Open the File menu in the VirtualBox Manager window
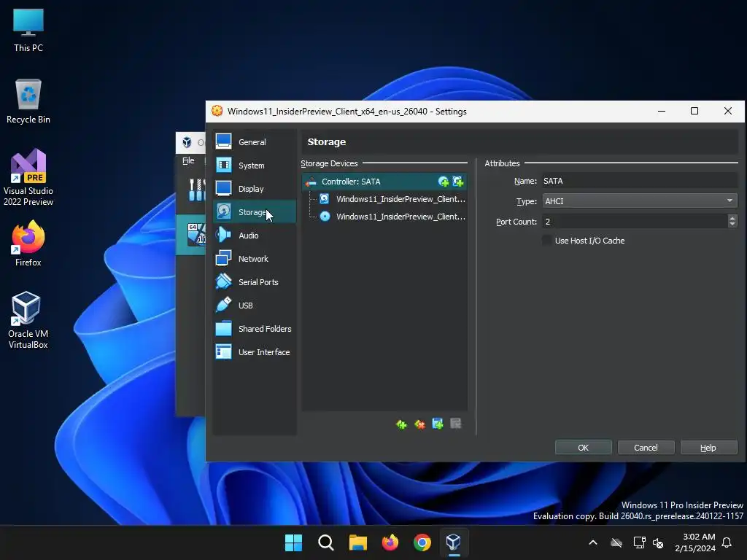 coord(188,160)
